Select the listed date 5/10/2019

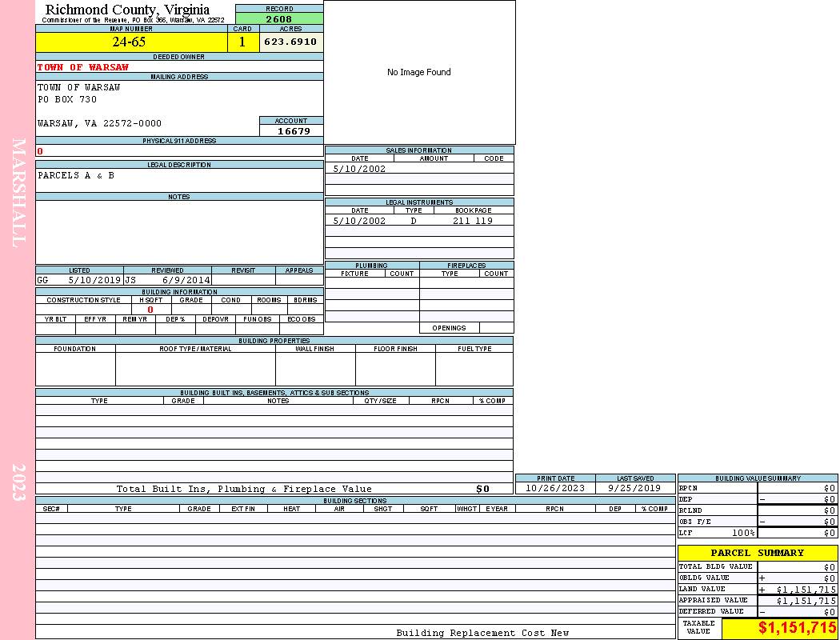point(94,281)
